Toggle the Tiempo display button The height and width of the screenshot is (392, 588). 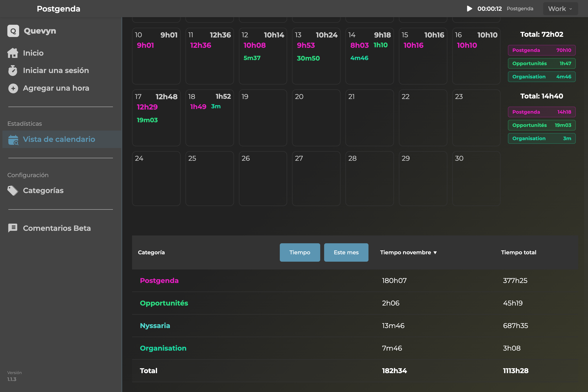coord(300,252)
